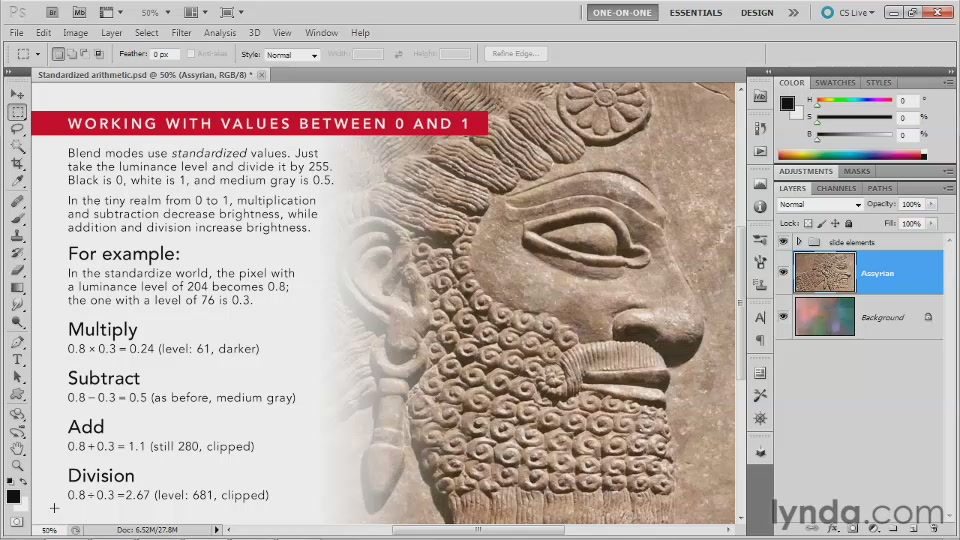Viewport: 960px width, 540px height.
Task: Select the Brush tool
Action: (x=17, y=219)
